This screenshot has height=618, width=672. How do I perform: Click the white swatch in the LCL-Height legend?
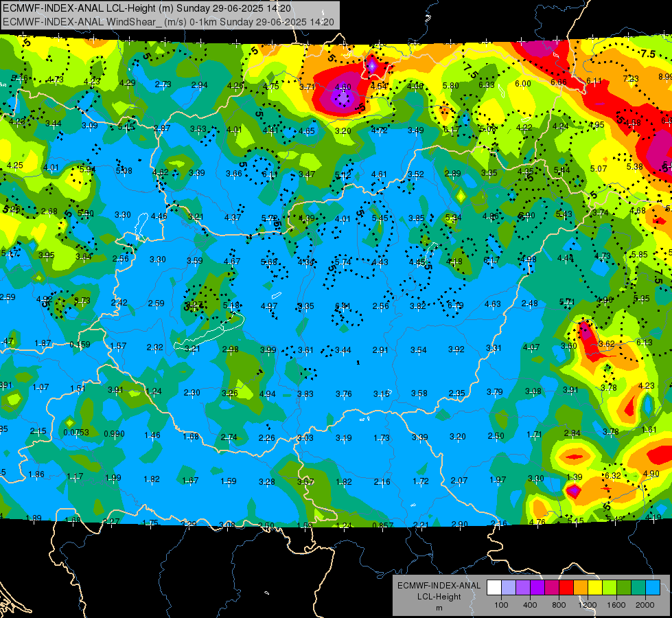494,588
